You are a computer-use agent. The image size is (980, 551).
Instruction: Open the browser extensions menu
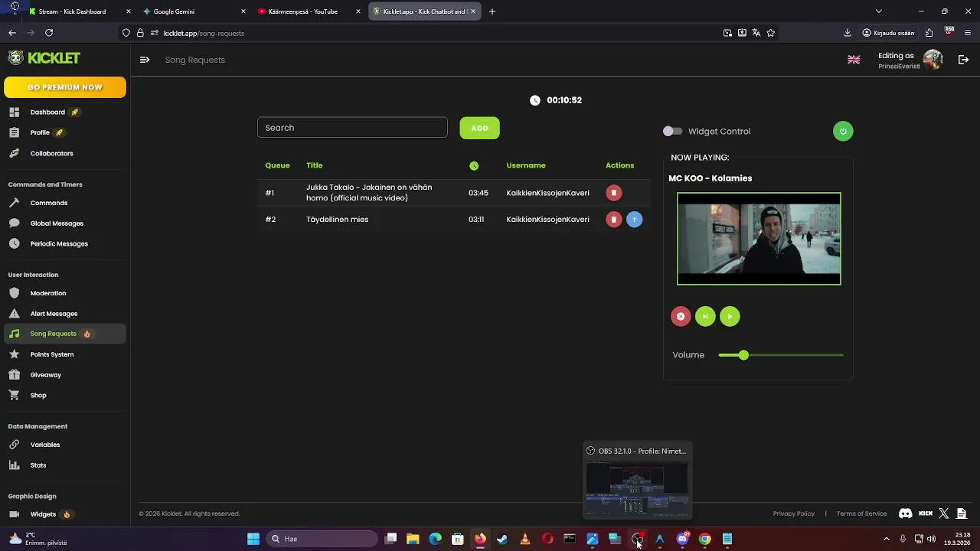929,33
